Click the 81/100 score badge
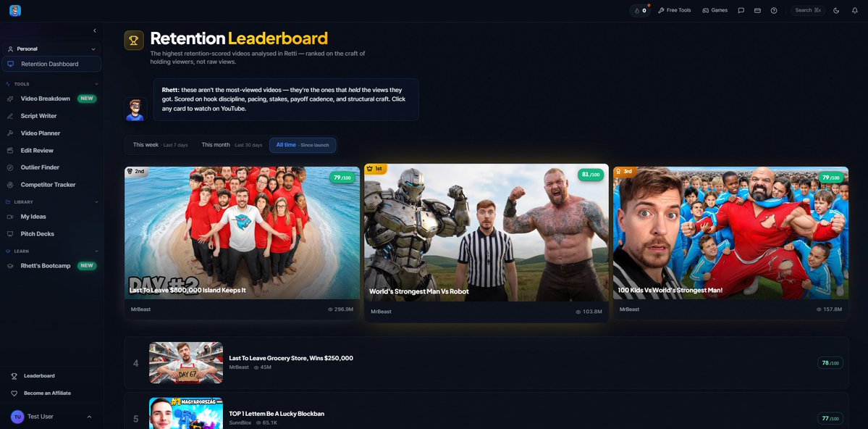The width and height of the screenshot is (868, 429). [x=591, y=175]
